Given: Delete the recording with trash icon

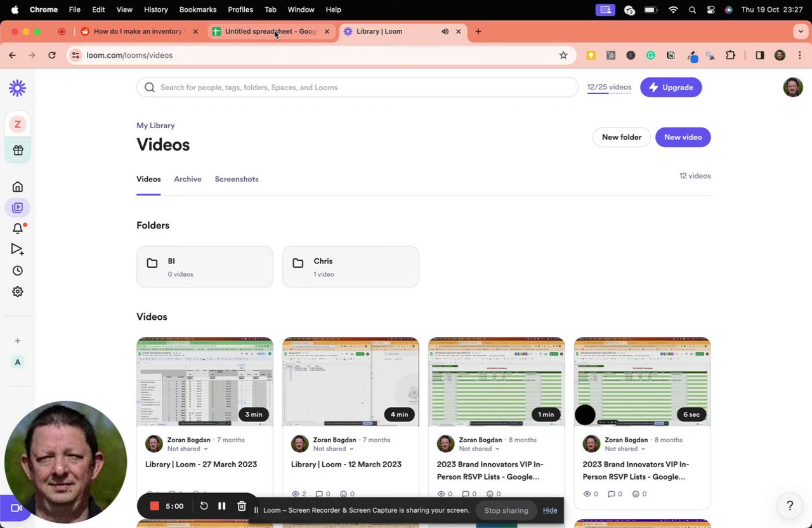Looking at the screenshot, I should 242,506.
